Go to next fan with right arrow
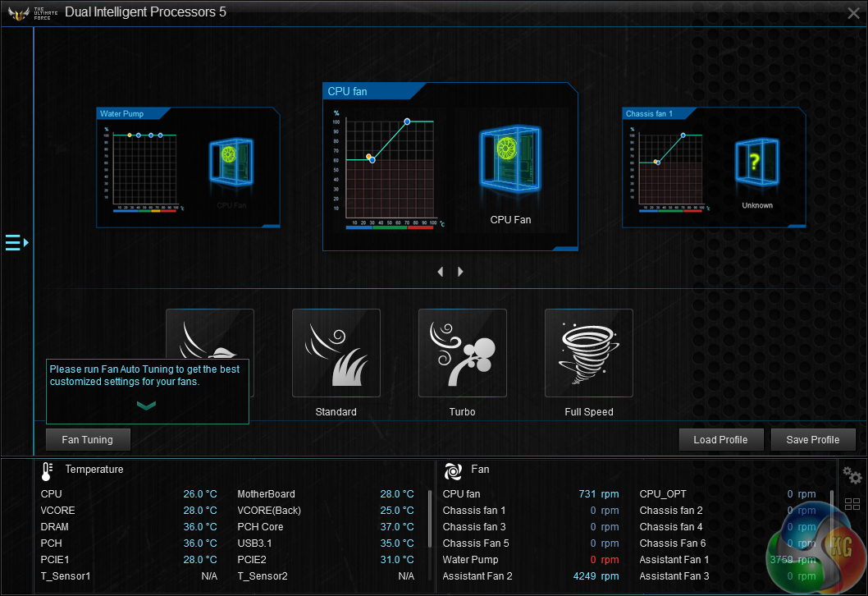 (x=460, y=272)
